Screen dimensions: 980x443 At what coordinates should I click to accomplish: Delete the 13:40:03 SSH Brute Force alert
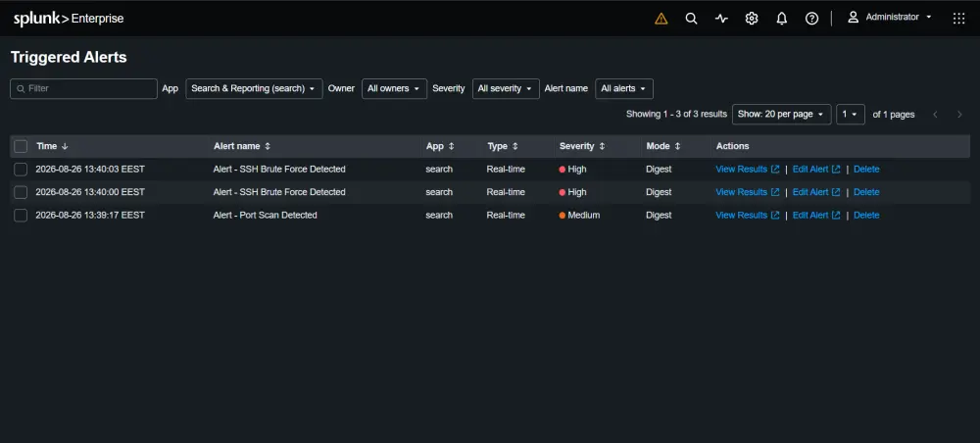(x=866, y=170)
